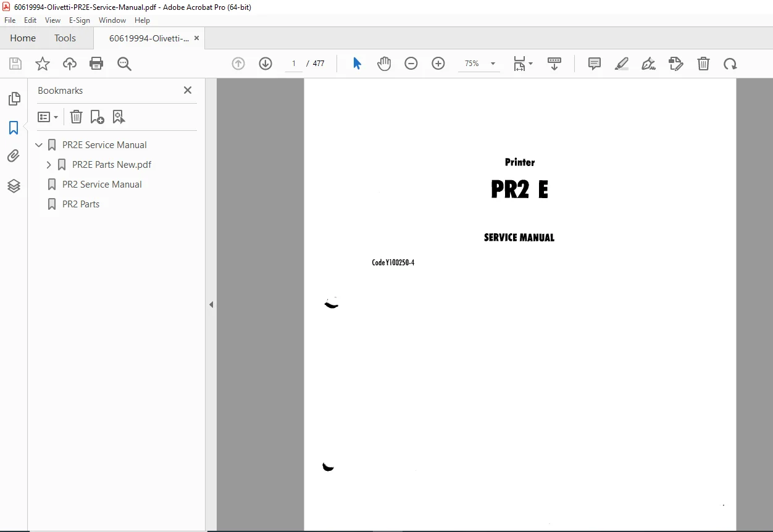Click the Bookmarks panel title

(60, 91)
